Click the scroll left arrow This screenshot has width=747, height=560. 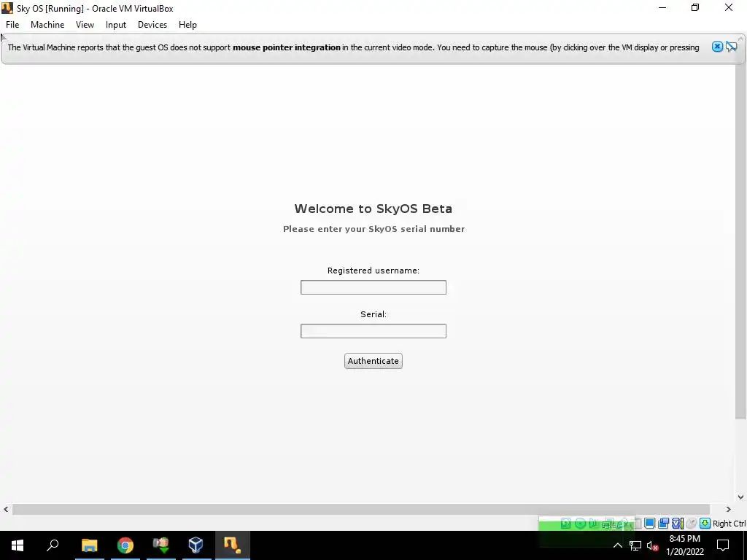coord(6,509)
